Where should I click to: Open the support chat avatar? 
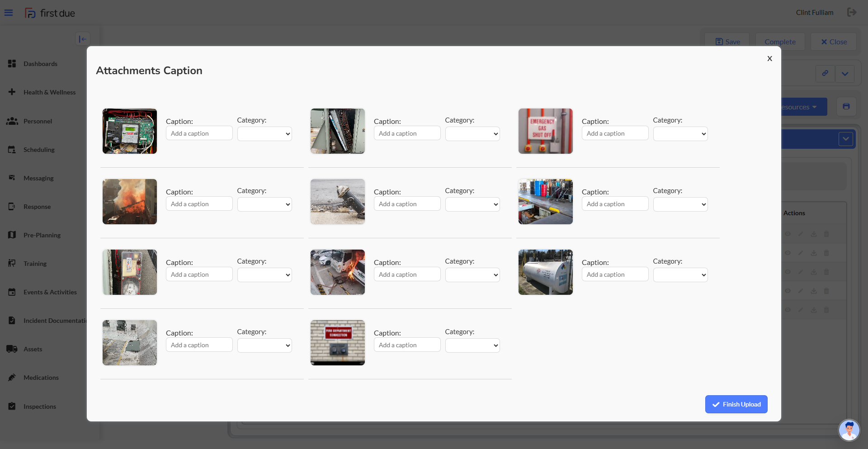(849, 430)
